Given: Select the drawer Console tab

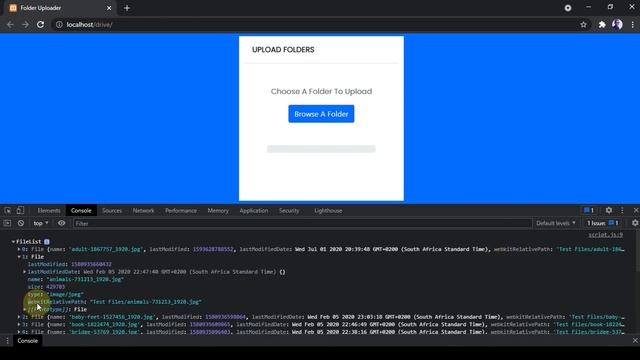Looking at the screenshot, I should pos(27,340).
